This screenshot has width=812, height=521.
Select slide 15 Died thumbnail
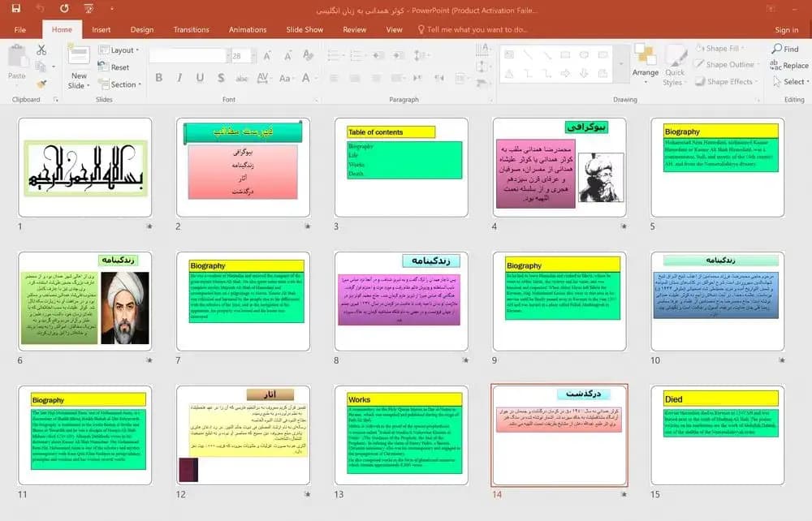(x=717, y=435)
